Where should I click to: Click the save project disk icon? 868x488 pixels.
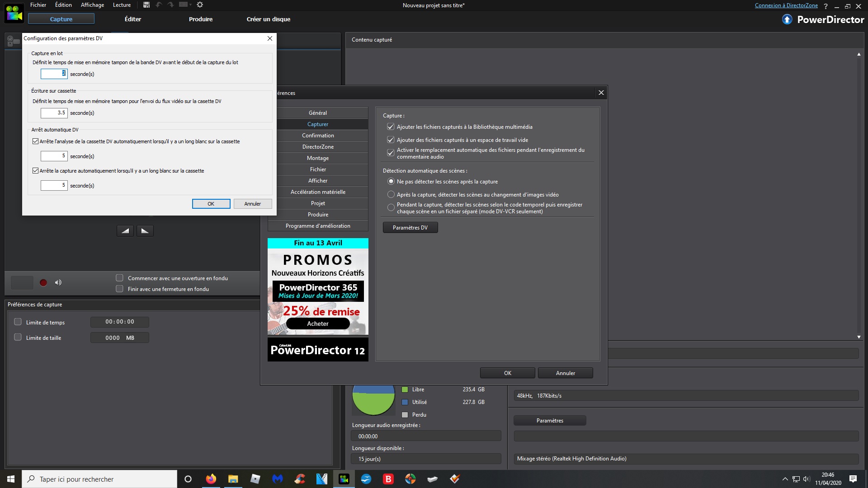tap(146, 5)
